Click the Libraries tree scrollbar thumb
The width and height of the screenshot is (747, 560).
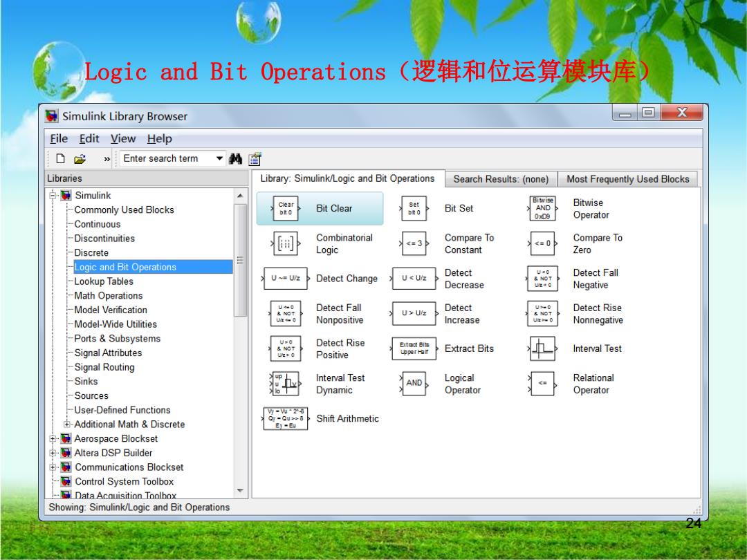[240, 260]
